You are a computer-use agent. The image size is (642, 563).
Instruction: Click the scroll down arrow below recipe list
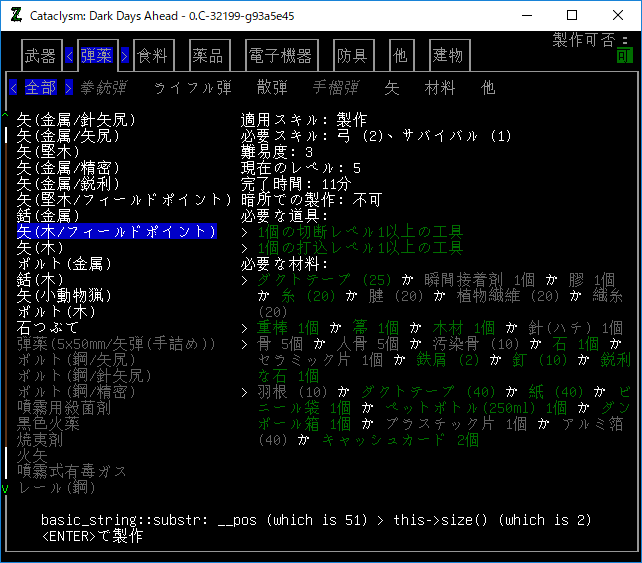pos(6,488)
